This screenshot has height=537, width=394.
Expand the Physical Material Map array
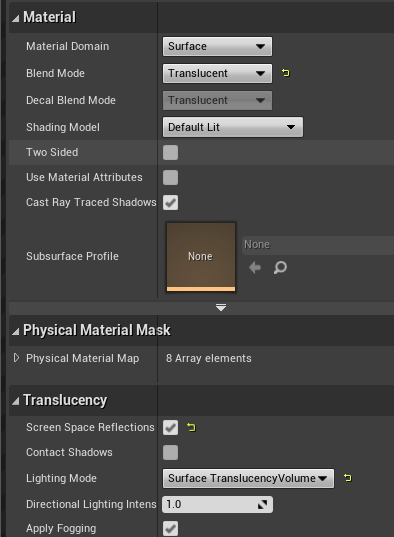pos(16,358)
